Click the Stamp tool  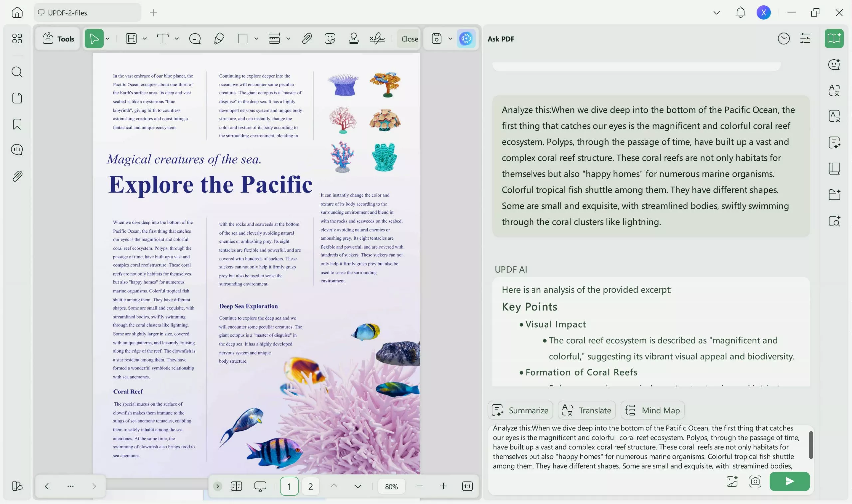click(x=353, y=38)
